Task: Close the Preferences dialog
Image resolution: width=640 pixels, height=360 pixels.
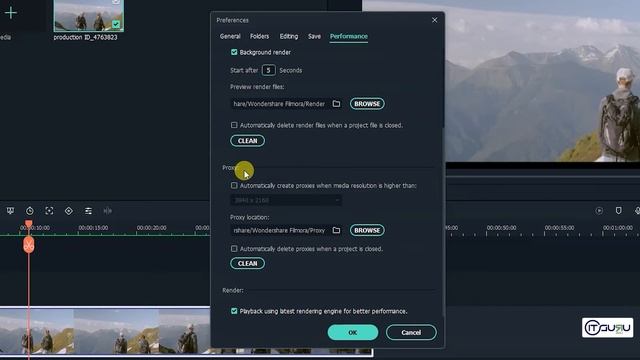Action: [434, 20]
